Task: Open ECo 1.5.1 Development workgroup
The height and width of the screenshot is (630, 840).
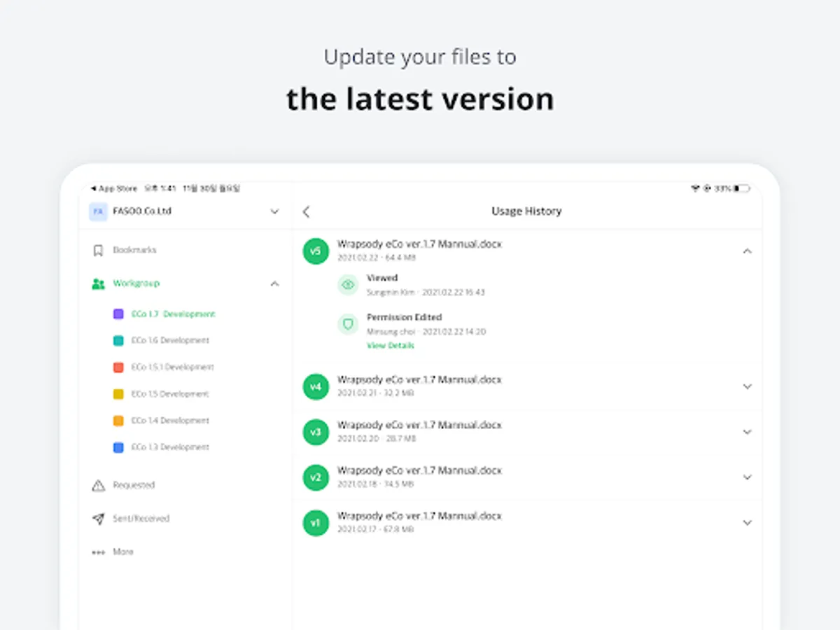Action: (172, 367)
